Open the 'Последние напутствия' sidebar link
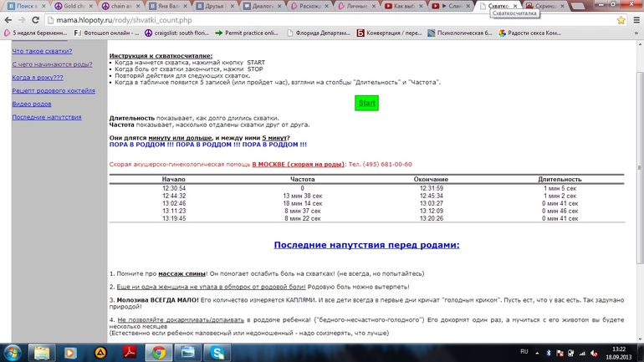Screen dimensions: 644x362 point(46,117)
